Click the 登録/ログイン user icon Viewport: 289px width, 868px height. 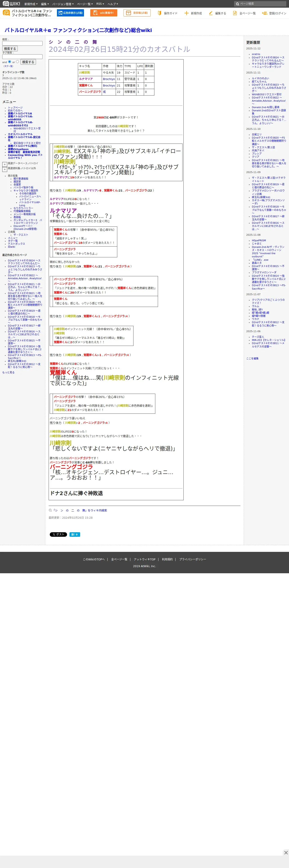[x=264, y=13]
